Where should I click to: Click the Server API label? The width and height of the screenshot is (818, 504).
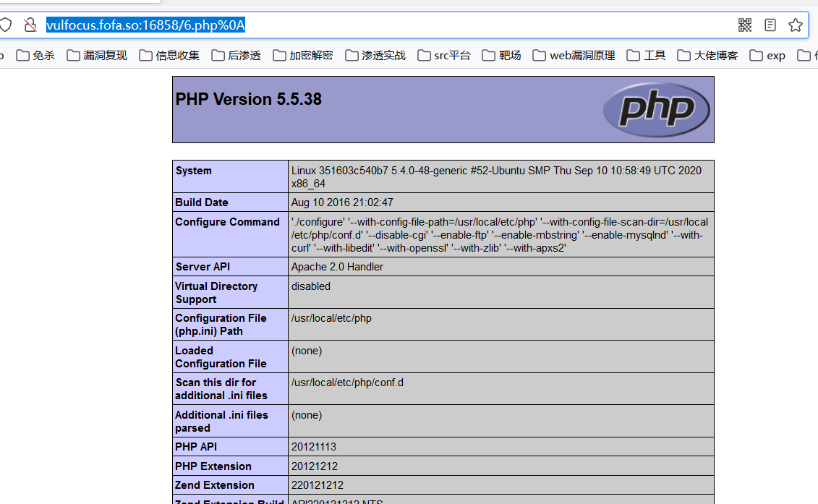(203, 267)
